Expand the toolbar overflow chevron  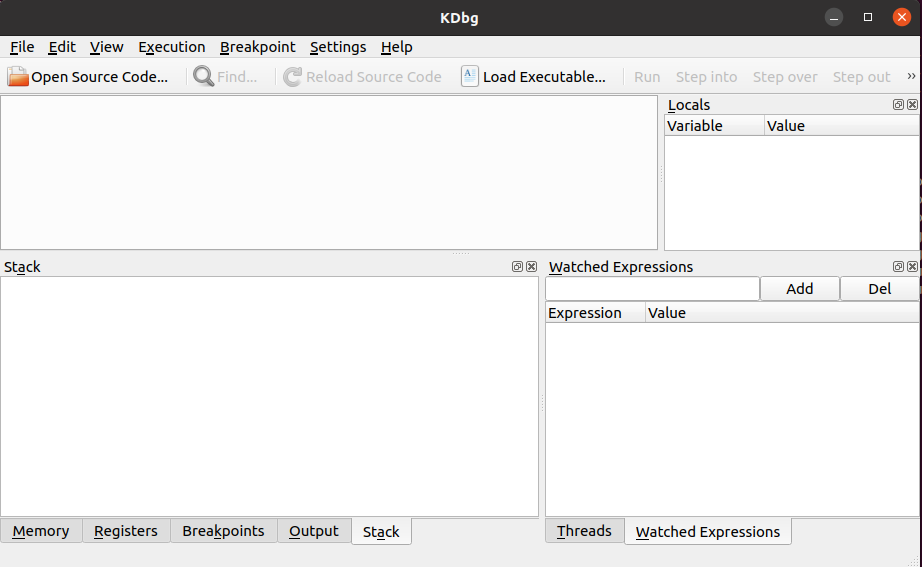pos(911,76)
